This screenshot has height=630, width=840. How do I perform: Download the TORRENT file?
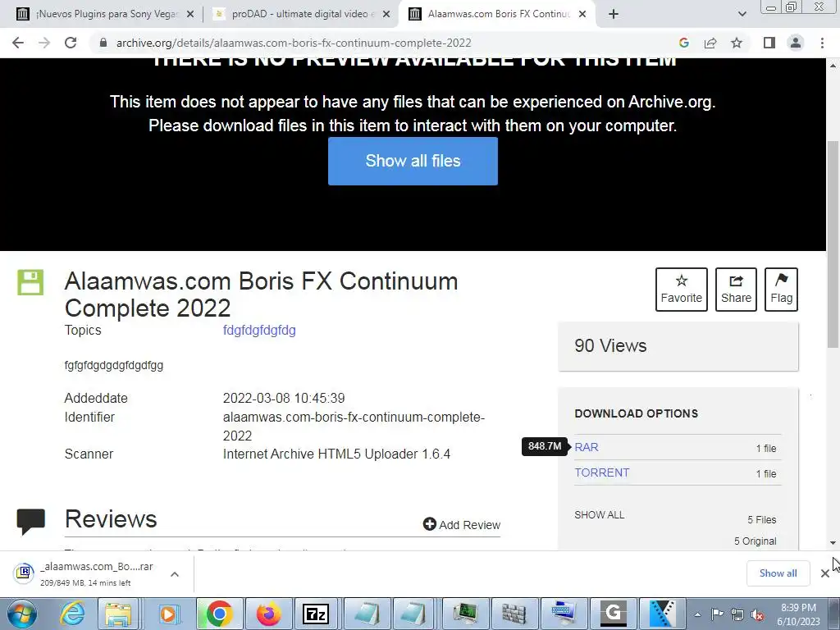(x=602, y=473)
